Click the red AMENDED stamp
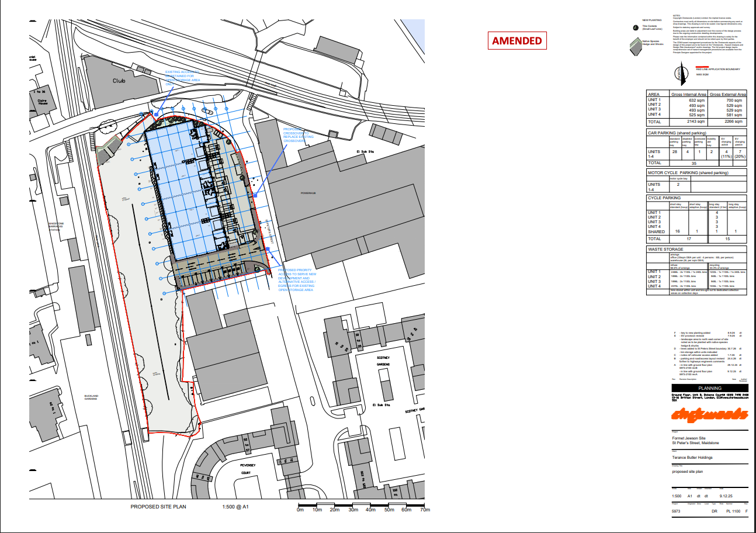Screen dimensions: 756x533 (x=517, y=40)
